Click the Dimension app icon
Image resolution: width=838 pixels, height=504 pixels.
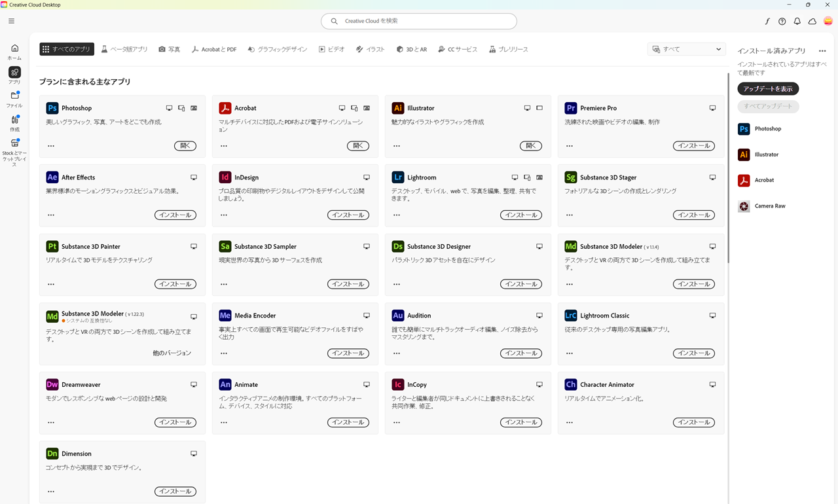click(x=52, y=454)
